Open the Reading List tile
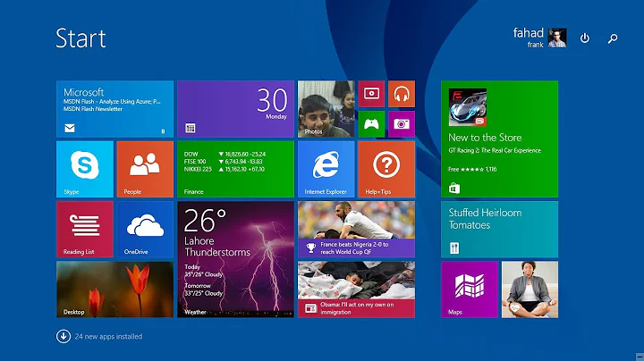Viewport: 644px width, 361px height. [85, 230]
